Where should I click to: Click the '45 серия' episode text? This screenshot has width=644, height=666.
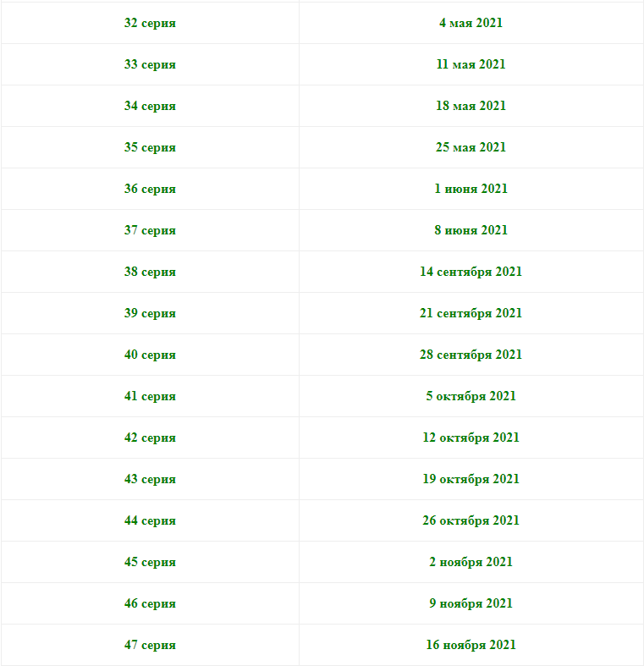(x=150, y=562)
